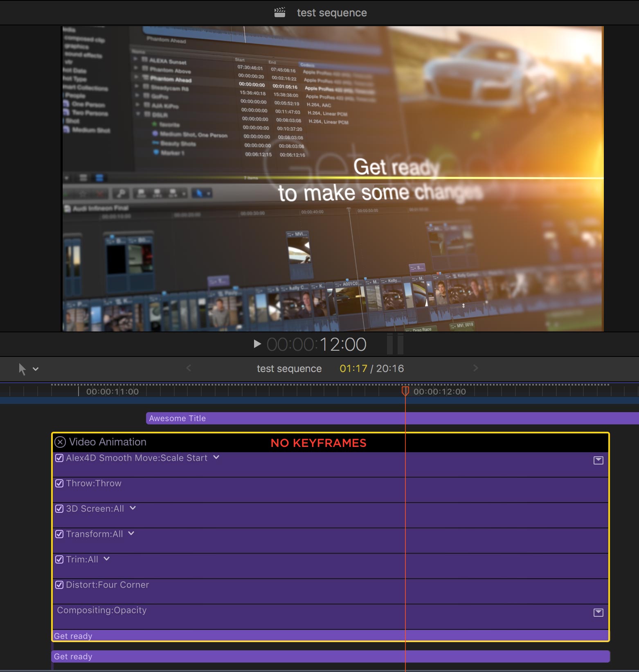
Task: Click the playhead marker on ruler
Action: click(x=405, y=391)
